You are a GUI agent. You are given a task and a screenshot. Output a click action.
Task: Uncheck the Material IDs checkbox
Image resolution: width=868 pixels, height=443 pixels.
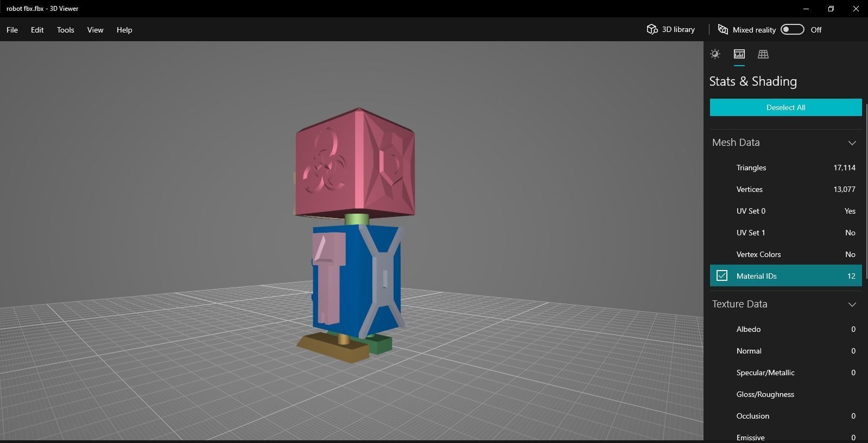pos(721,275)
